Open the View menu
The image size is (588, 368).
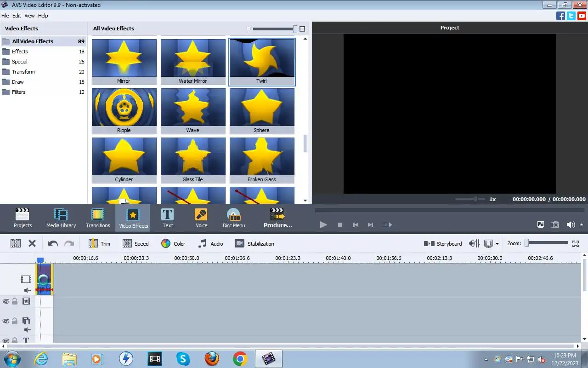(29, 16)
